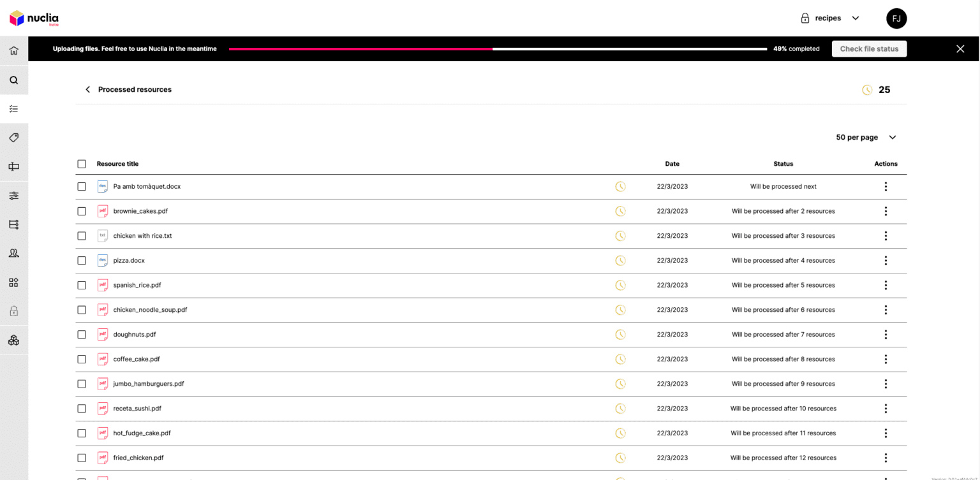Click the Nuclia logo in the header
This screenshot has width=980, height=480.
[33, 18]
